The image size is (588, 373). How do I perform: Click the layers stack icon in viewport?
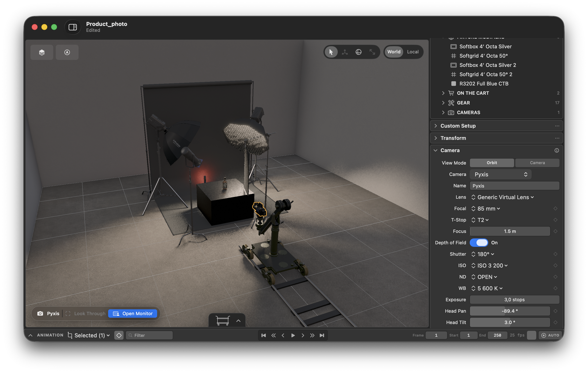point(42,52)
